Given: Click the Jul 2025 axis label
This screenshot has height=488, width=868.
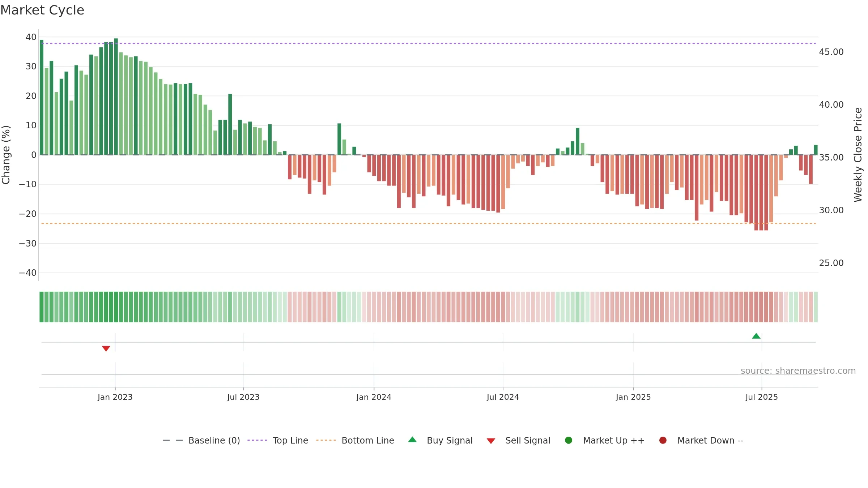Looking at the screenshot, I should 762,397.
